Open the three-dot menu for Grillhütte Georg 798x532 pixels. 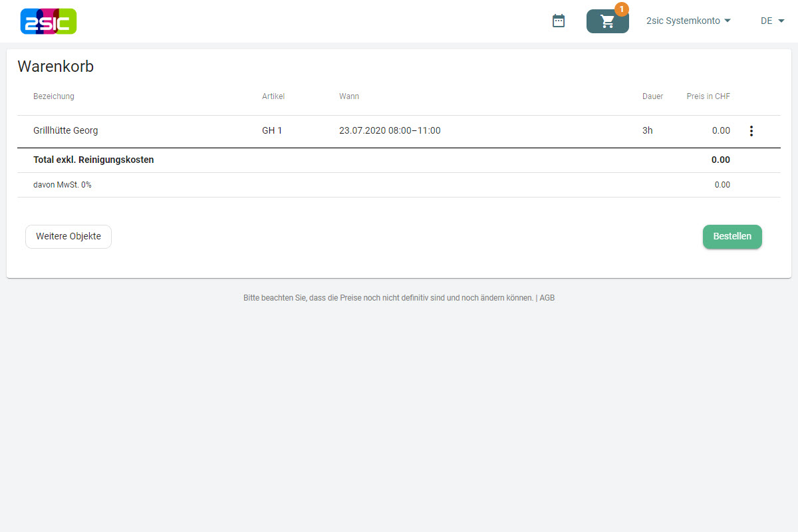click(751, 131)
